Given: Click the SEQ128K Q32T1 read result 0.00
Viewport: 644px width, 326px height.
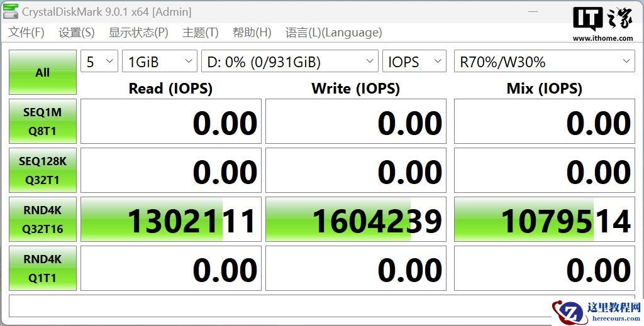Looking at the screenshot, I should pos(171,170).
